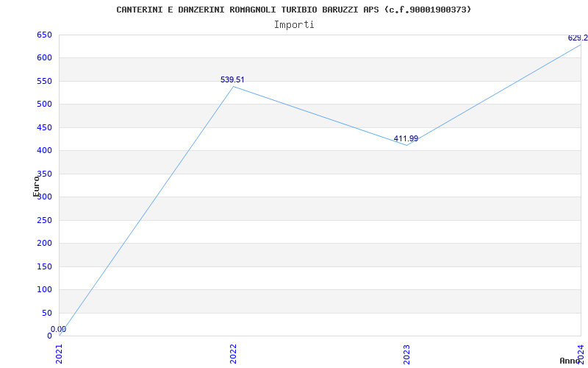Click the 650 y-axis tick label
Screen dimensions: 588x368
point(44,35)
